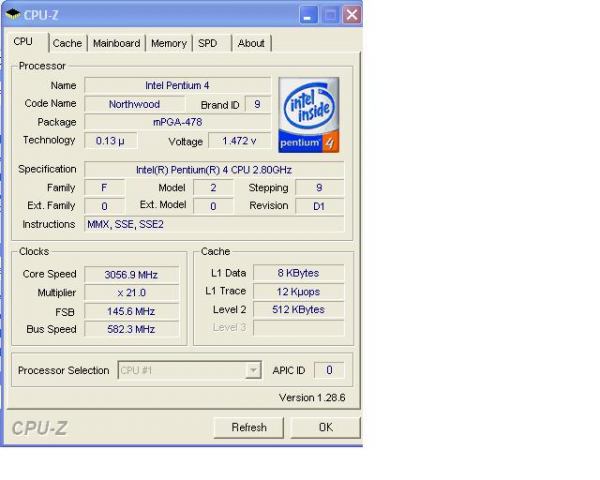
Task: Click the Technology value '0.13 µ'
Action: 110,141
